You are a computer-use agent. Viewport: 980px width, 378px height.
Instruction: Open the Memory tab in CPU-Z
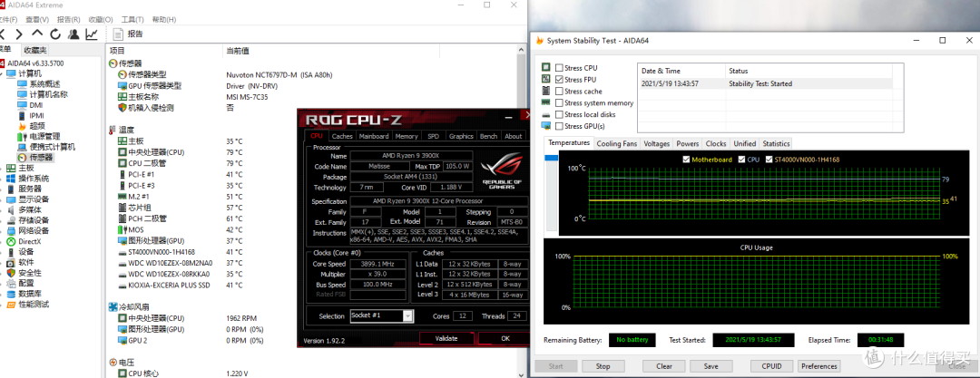tap(407, 136)
